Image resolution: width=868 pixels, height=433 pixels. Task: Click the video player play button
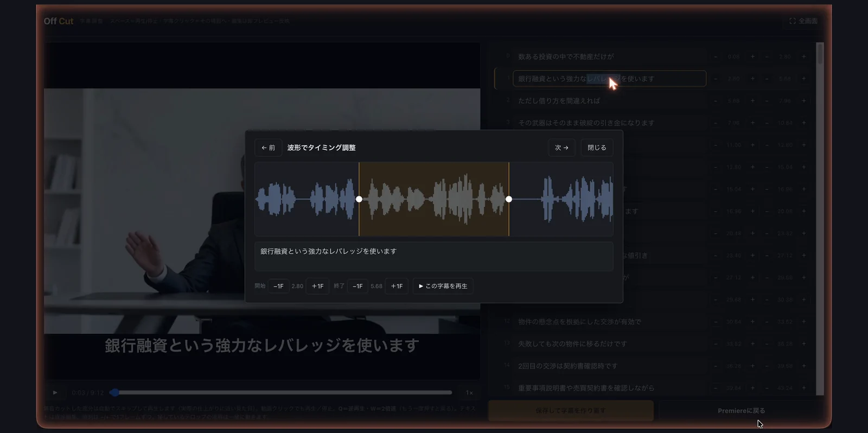point(55,392)
